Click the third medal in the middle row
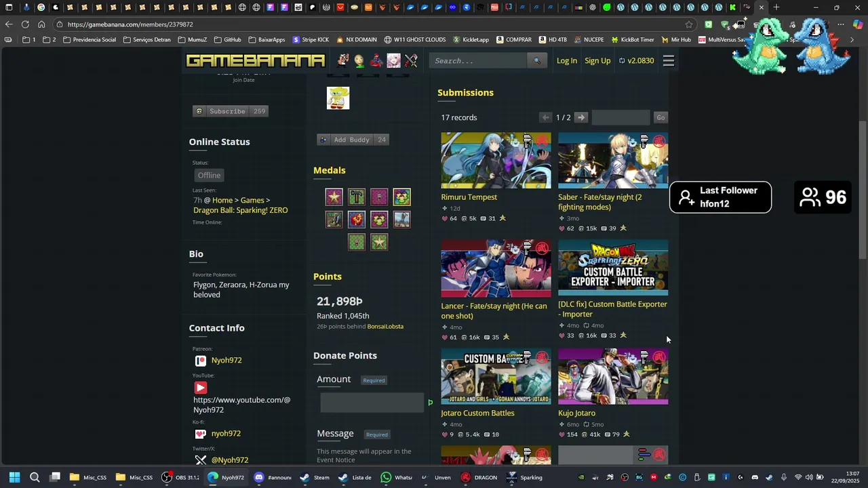The height and width of the screenshot is (488, 868). 379,220
